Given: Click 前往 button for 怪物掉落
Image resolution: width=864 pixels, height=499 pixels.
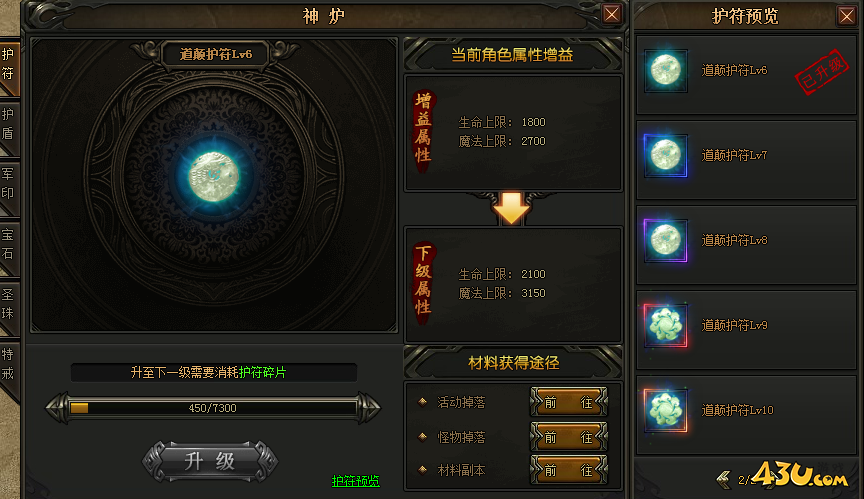Looking at the screenshot, I should 569,437.
